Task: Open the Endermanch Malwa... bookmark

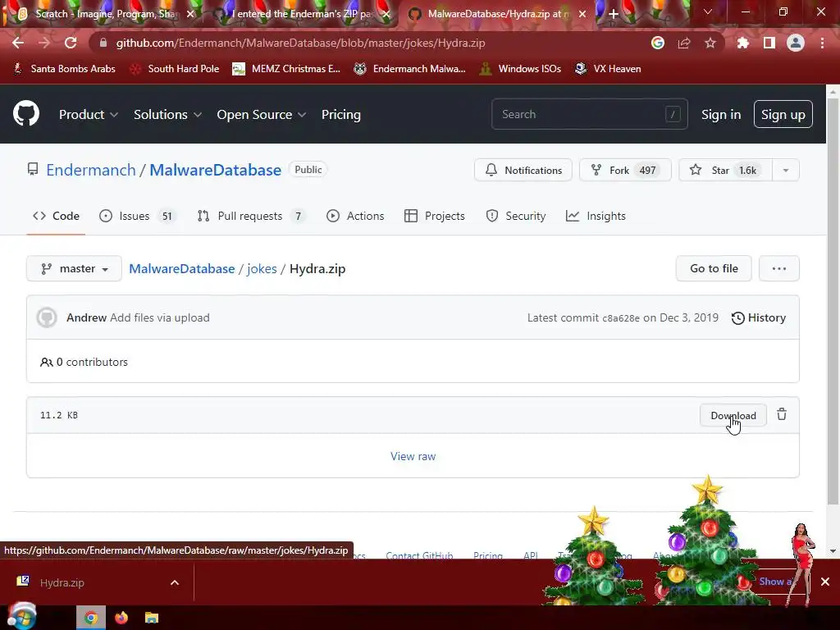Action: point(409,69)
